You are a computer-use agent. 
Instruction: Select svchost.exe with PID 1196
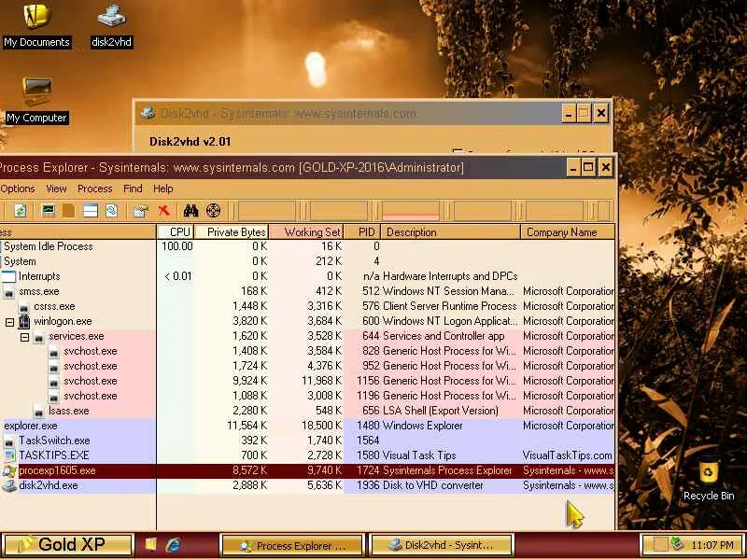[x=307, y=396]
